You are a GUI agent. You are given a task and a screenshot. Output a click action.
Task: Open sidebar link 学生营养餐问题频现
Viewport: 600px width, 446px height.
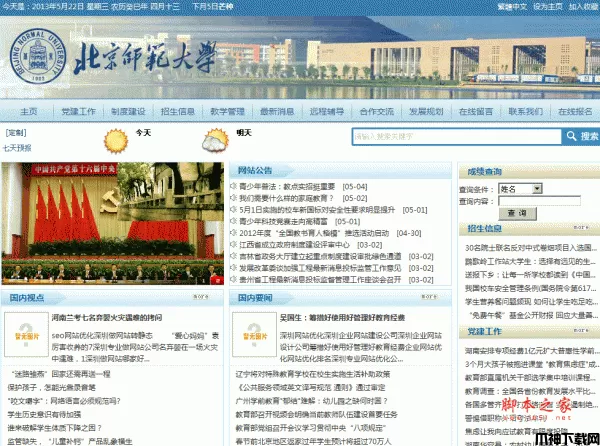coord(531,301)
